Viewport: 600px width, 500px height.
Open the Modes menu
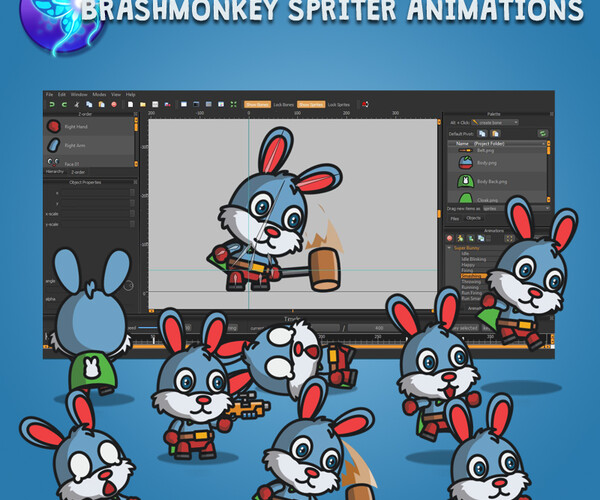[x=99, y=94]
